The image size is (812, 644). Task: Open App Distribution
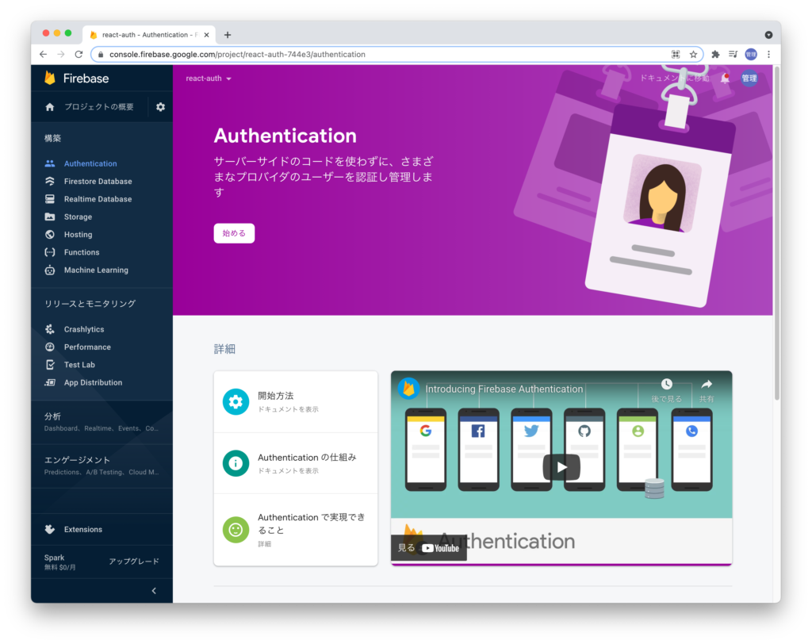(91, 382)
